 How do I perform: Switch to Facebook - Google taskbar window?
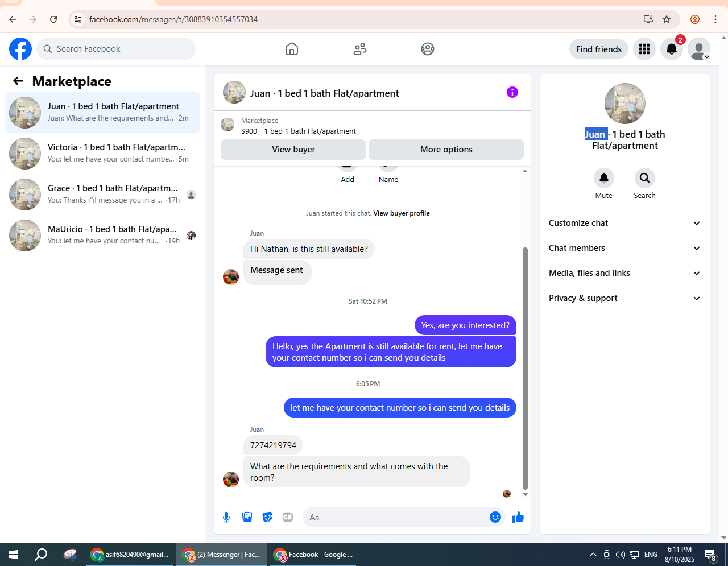313,555
